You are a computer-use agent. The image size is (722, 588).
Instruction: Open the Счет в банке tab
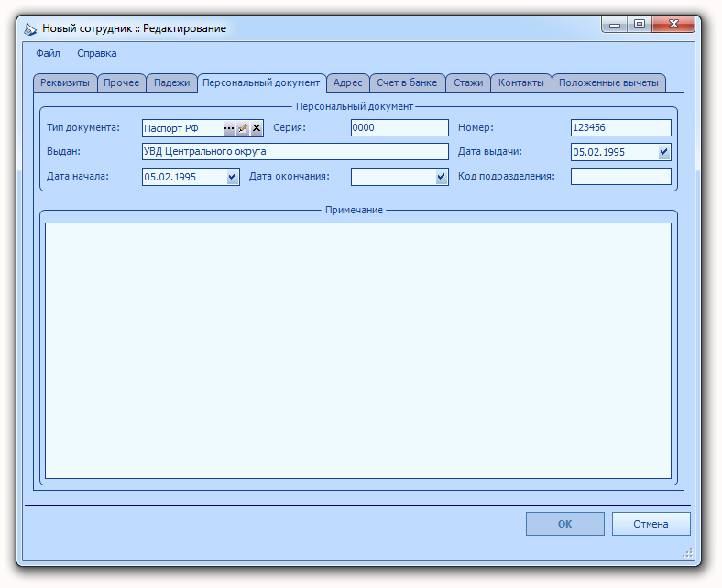(407, 82)
